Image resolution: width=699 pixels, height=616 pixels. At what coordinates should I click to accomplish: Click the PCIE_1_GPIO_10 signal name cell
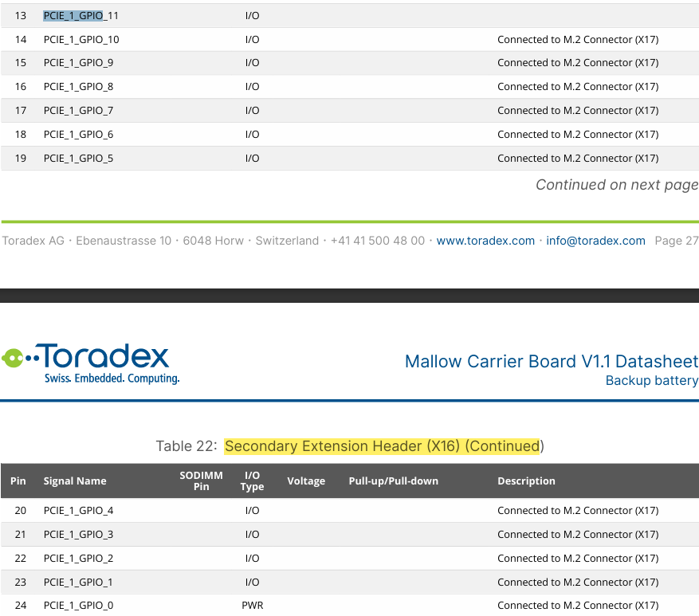81,39
